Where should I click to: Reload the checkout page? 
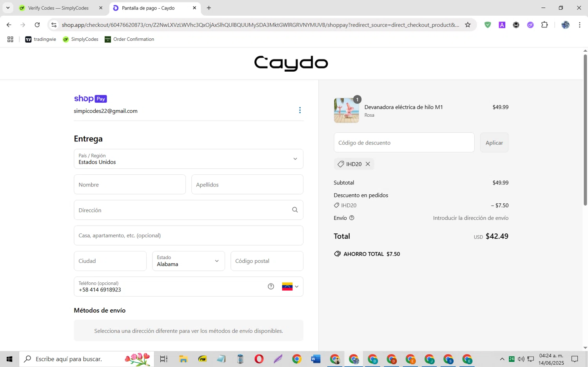[37, 25]
